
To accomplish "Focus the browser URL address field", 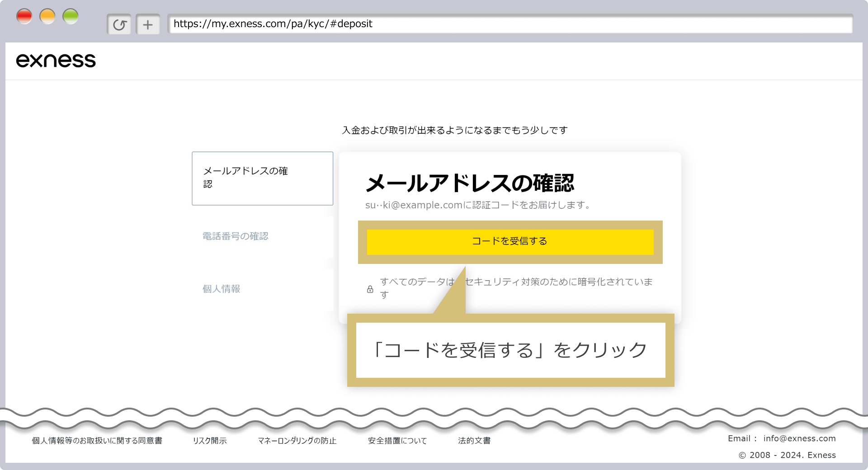I will pyautogui.click(x=510, y=24).
